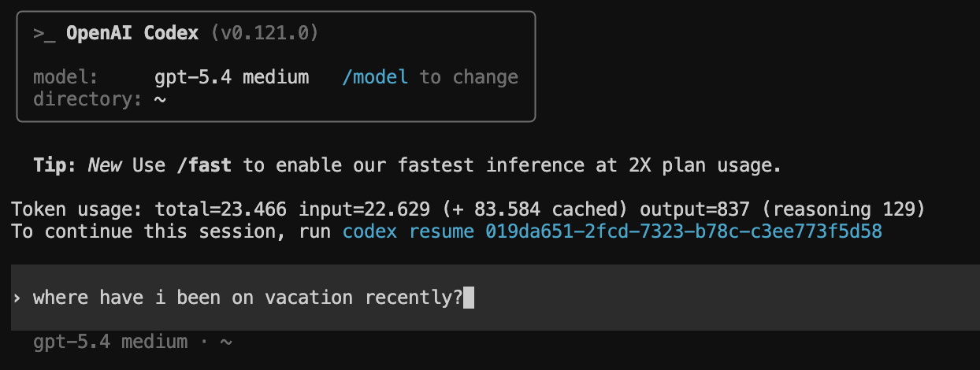The image size is (980, 370).
Task: Click the v0.121.0 version label
Action: [x=265, y=33]
